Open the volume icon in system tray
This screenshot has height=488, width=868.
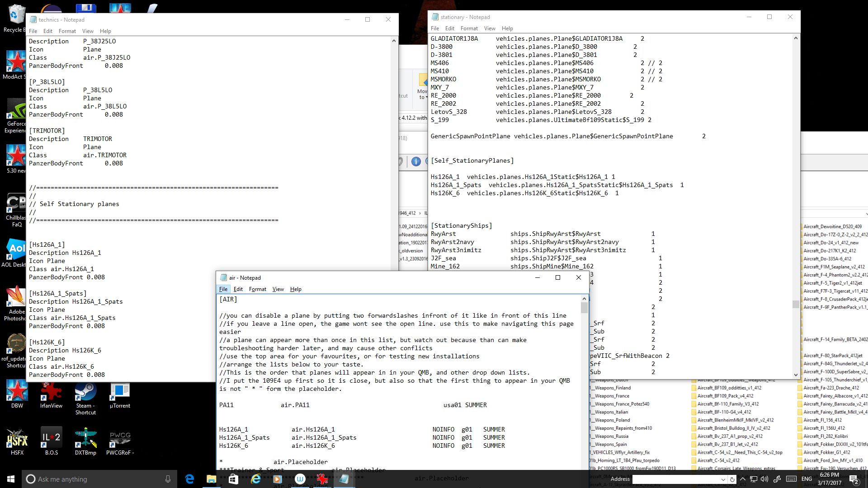(x=764, y=479)
